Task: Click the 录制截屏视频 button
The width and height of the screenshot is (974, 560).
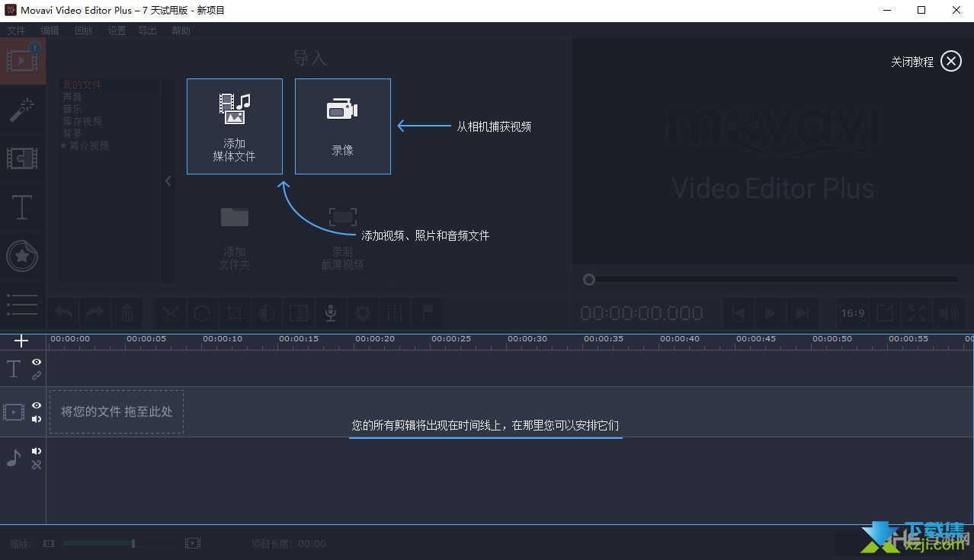Action: (343, 235)
